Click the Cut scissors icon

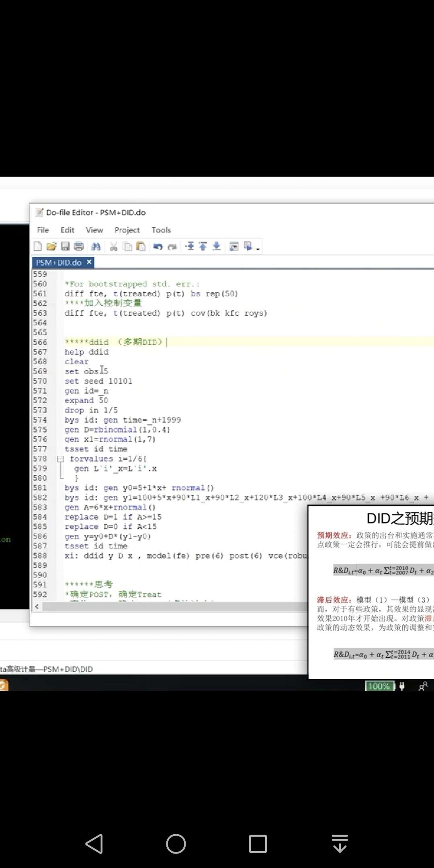pyautogui.click(x=114, y=246)
